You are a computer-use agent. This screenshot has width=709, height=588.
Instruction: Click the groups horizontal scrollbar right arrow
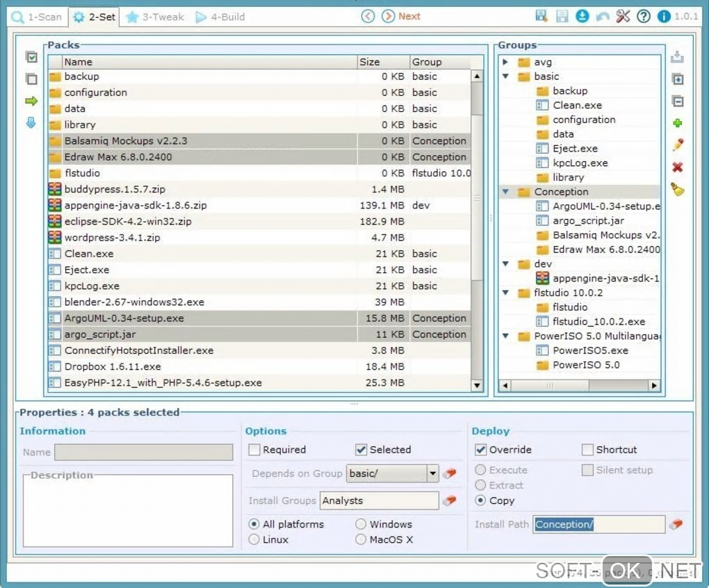(x=654, y=386)
